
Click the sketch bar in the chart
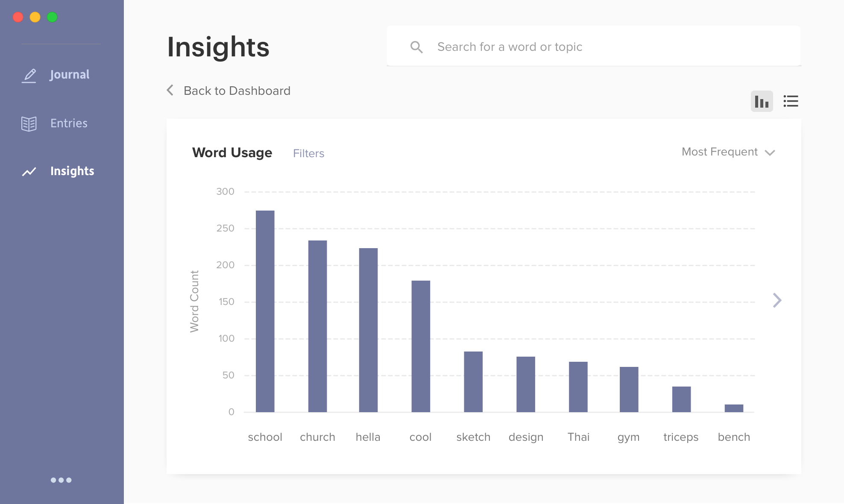473,382
